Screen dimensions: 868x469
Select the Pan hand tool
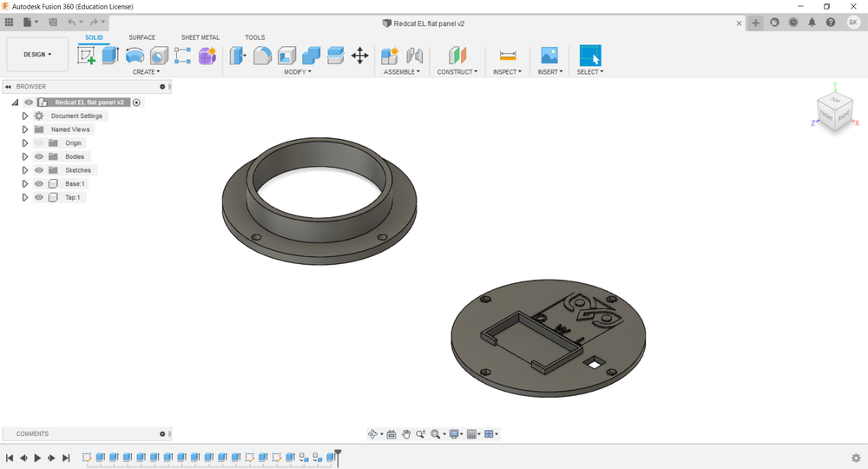click(405, 434)
